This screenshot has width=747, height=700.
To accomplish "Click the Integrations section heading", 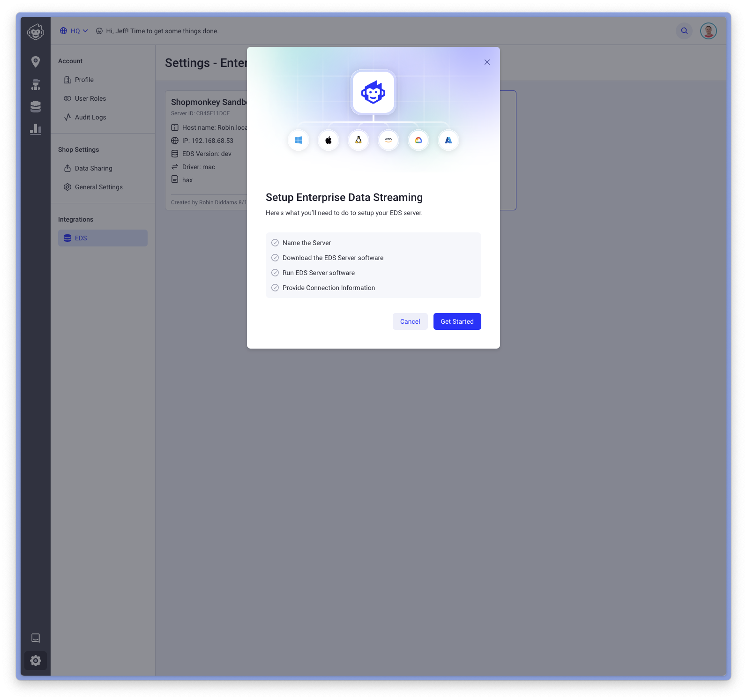I will tap(75, 219).
